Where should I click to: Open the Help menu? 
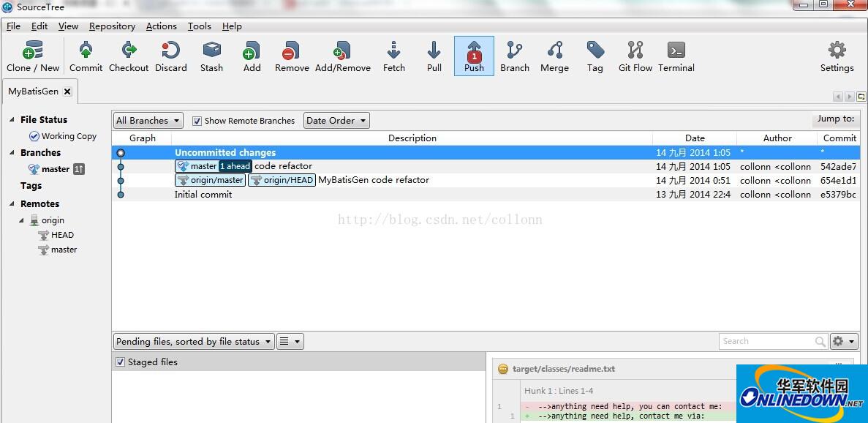point(232,26)
